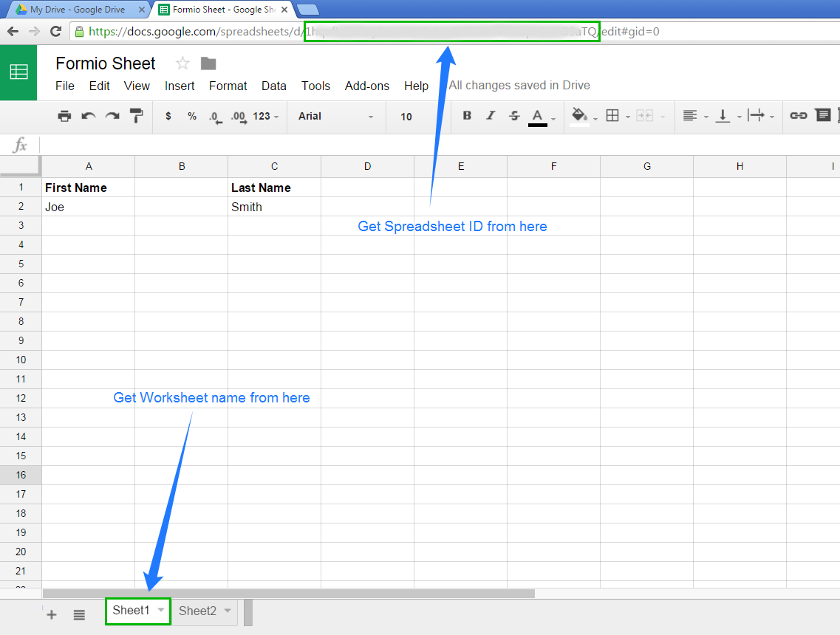Viewport: 840px width, 635px height.
Task: Open the all sheets list
Action: tap(79, 614)
